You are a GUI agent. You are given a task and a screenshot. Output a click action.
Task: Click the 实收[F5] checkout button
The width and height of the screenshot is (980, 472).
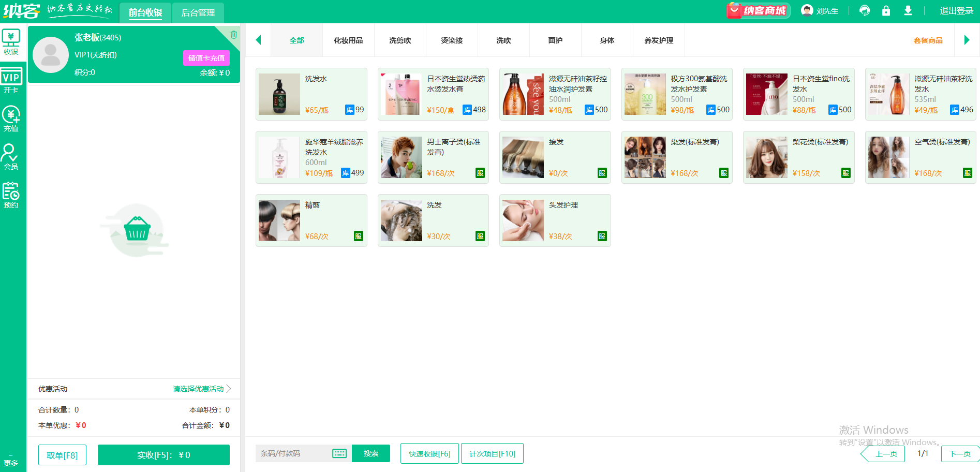pyautogui.click(x=164, y=455)
